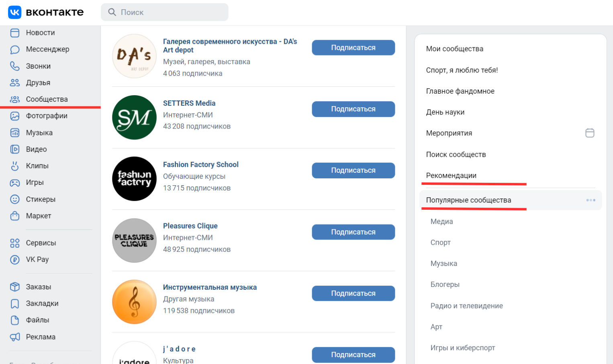613x364 pixels.
Task: Open Messenger from the sidebar icon
Action: 15,49
